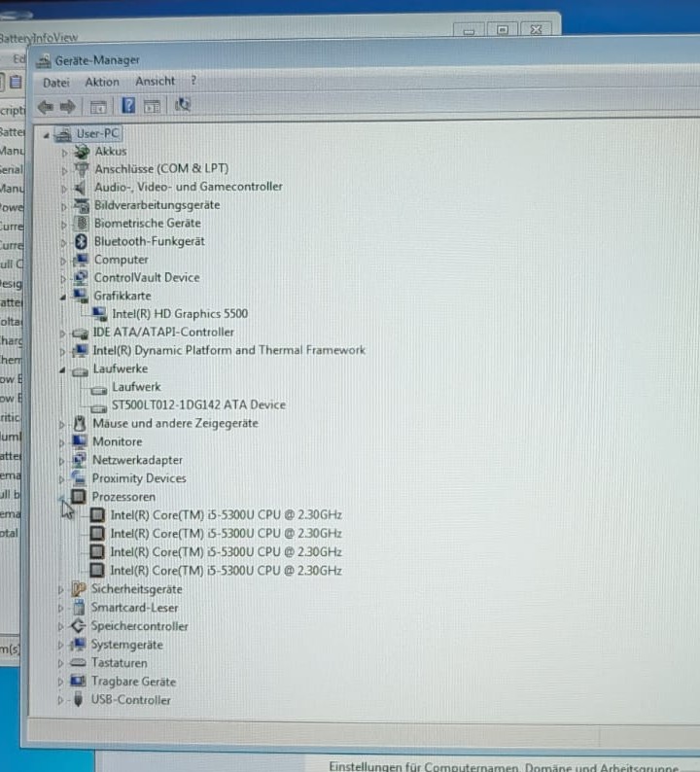
Task: Expand the Akkus category
Action: (x=64, y=153)
